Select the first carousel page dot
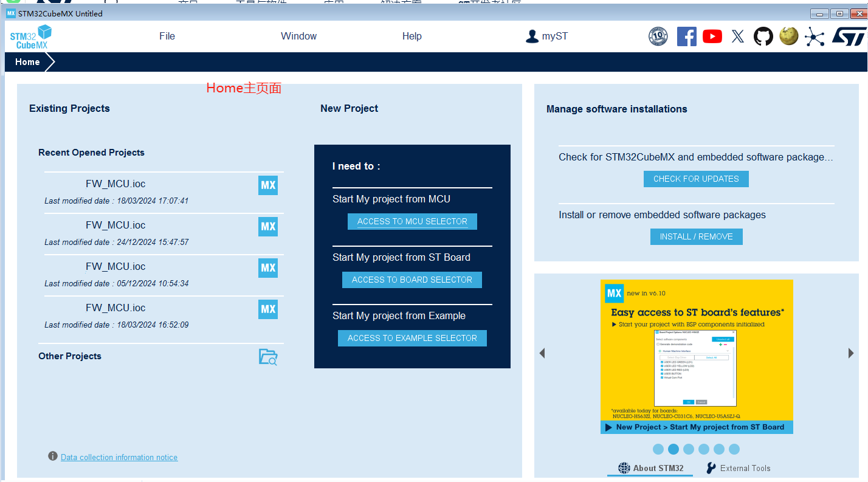 (x=658, y=449)
